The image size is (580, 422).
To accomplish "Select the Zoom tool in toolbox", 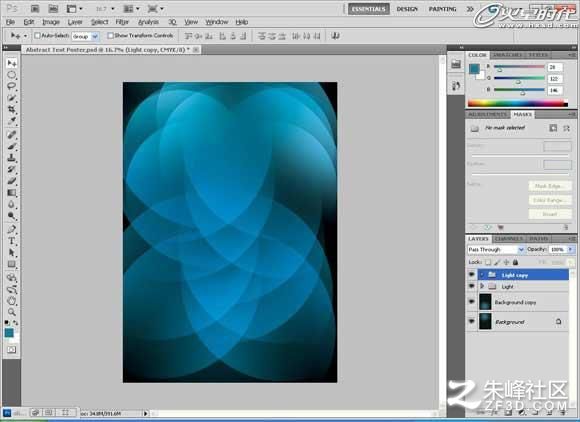I will click(x=11, y=312).
